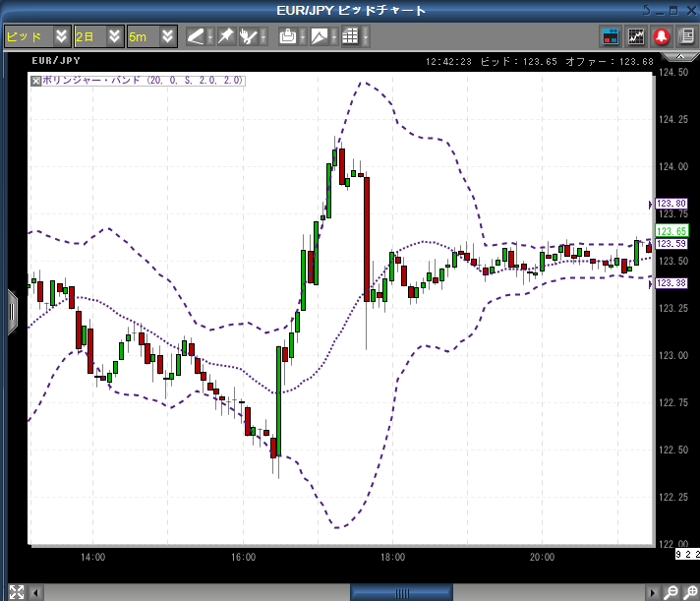700x601 pixels.
Task: Click the left side panel expand handle
Action: click(x=12, y=311)
